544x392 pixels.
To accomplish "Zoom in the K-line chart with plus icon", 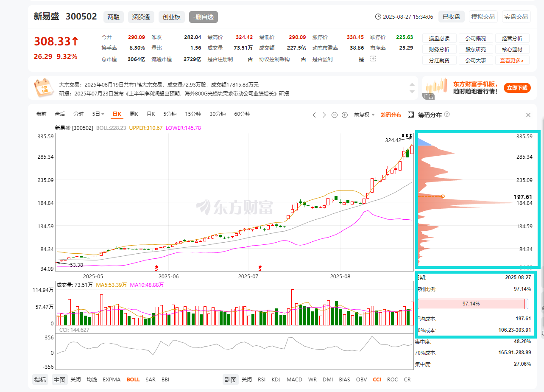I will (345, 115).
